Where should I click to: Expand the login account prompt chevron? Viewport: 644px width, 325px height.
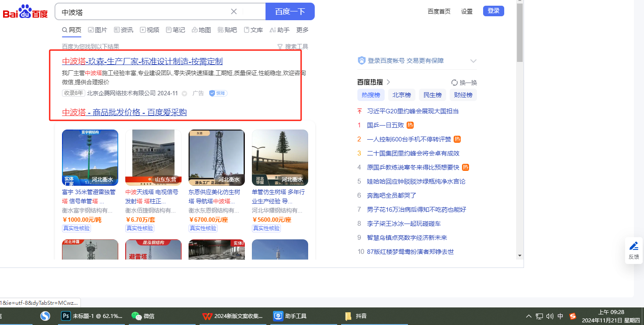(473, 61)
